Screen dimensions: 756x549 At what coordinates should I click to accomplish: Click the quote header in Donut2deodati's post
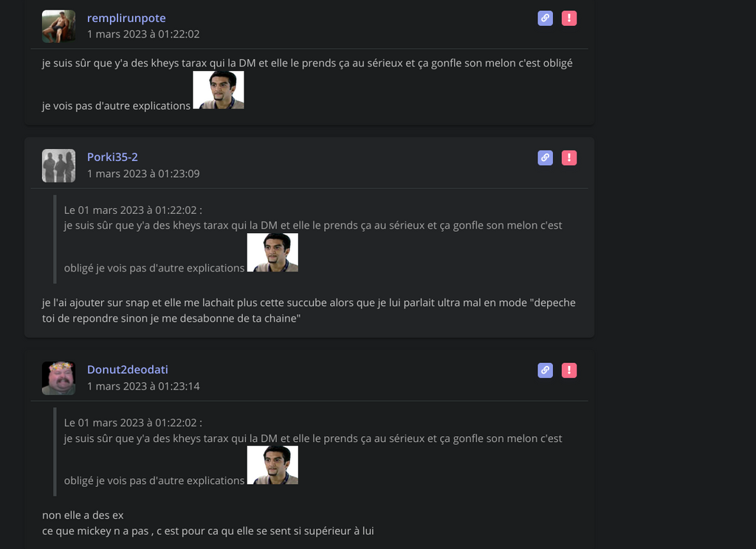click(133, 423)
